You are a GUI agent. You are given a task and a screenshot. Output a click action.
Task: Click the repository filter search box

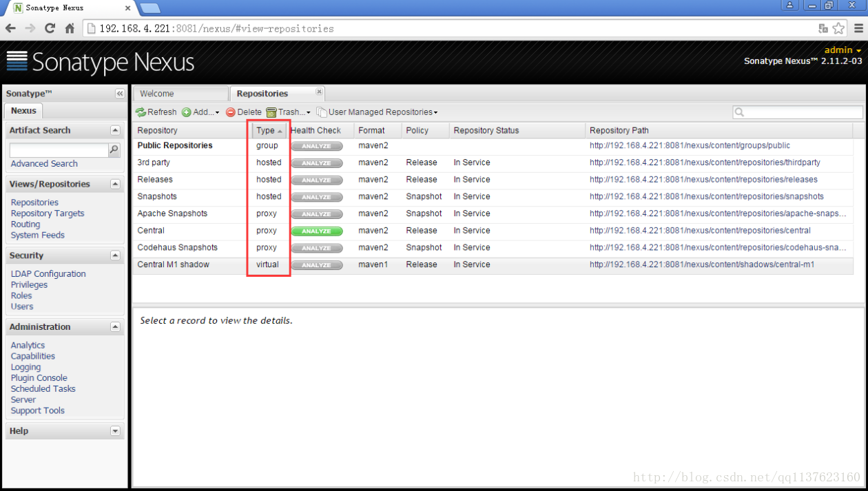click(798, 112)
